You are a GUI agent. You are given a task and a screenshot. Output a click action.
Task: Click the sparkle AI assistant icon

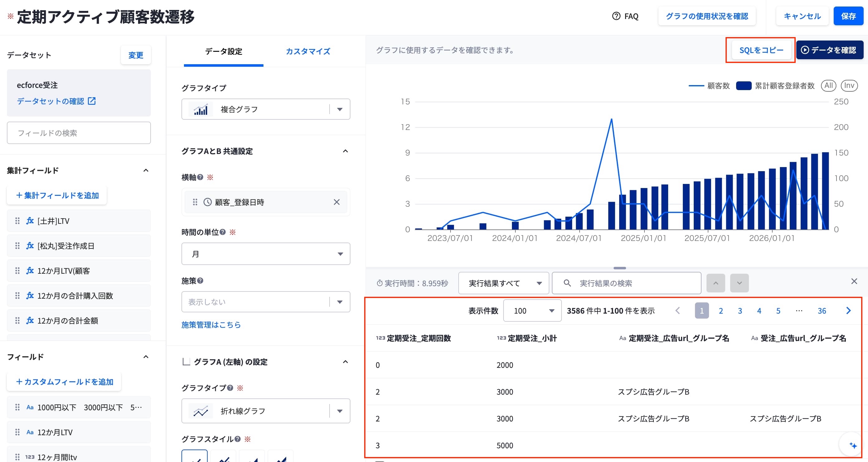click(853, 445)
